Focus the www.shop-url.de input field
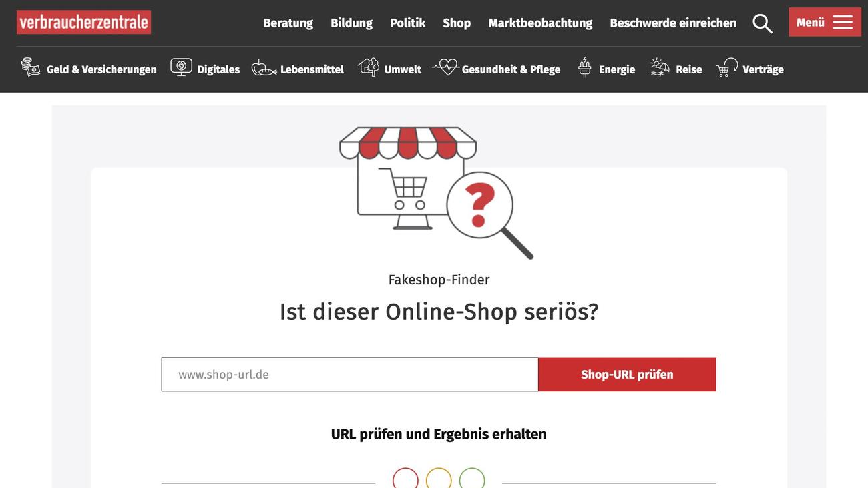 (x=350, y=375)
